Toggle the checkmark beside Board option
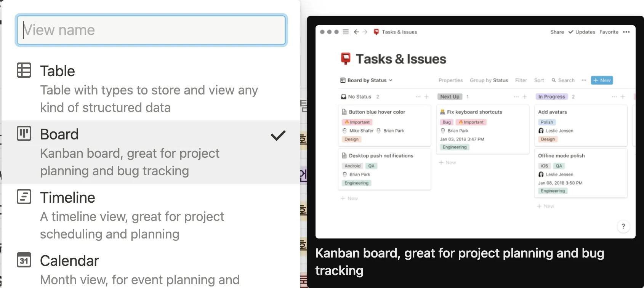The height and width of the screenshot is (288, 644). click(278, 135)
